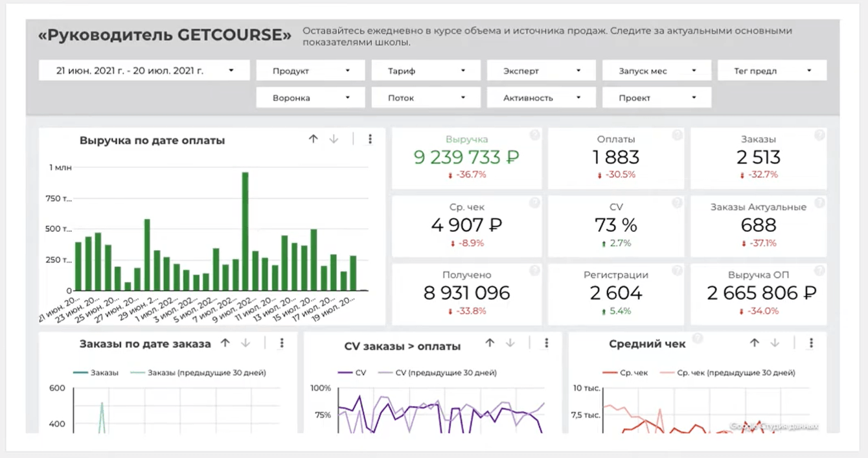
Task: Open the three-dot menu of Средний чек chart
Action: [811, 343]
